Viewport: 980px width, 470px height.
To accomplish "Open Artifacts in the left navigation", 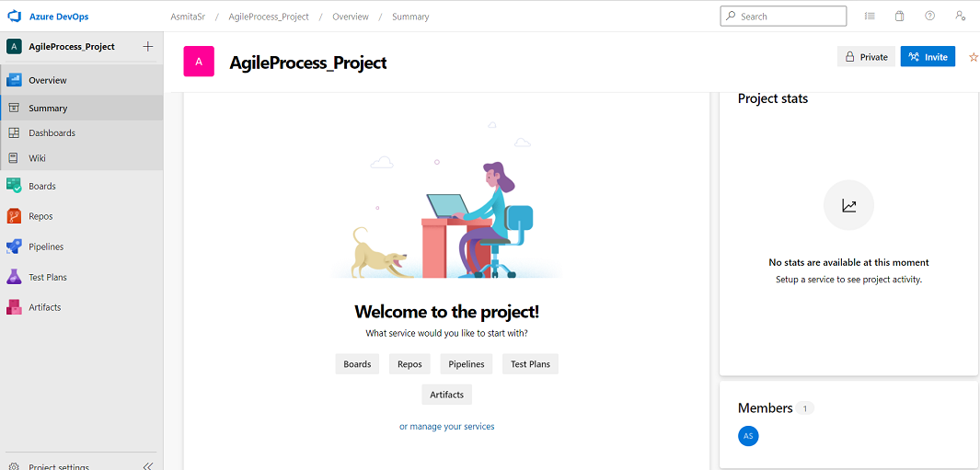I will [x=44, y=307].
